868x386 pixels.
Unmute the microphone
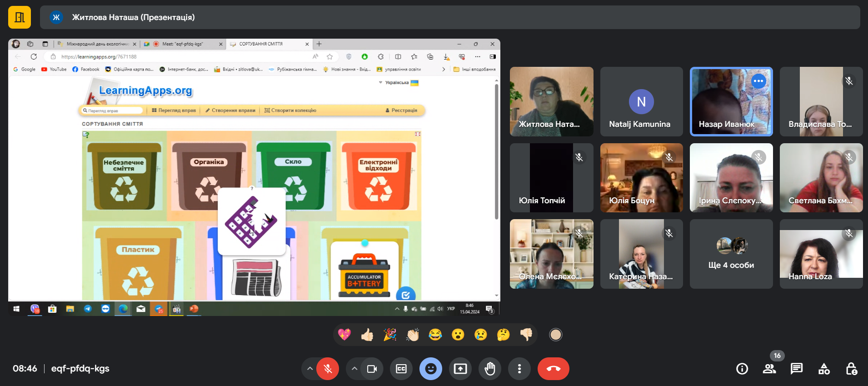click(328, 369)
